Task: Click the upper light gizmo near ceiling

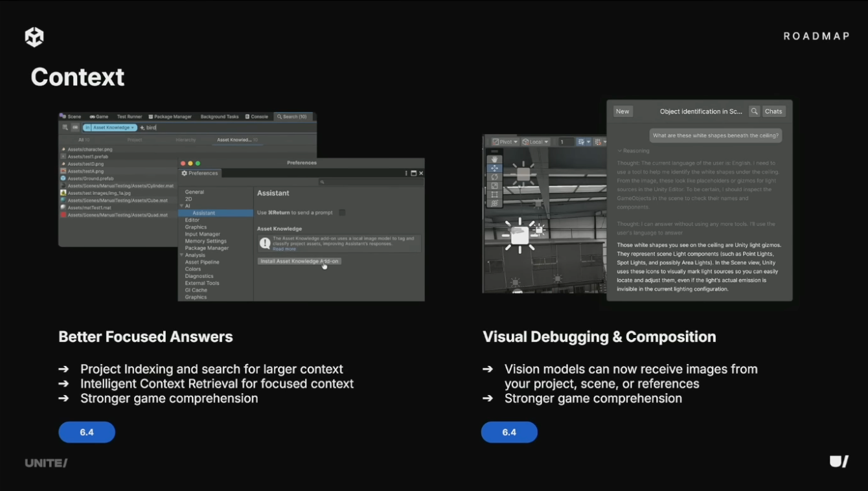Action: tap(523, 174)
